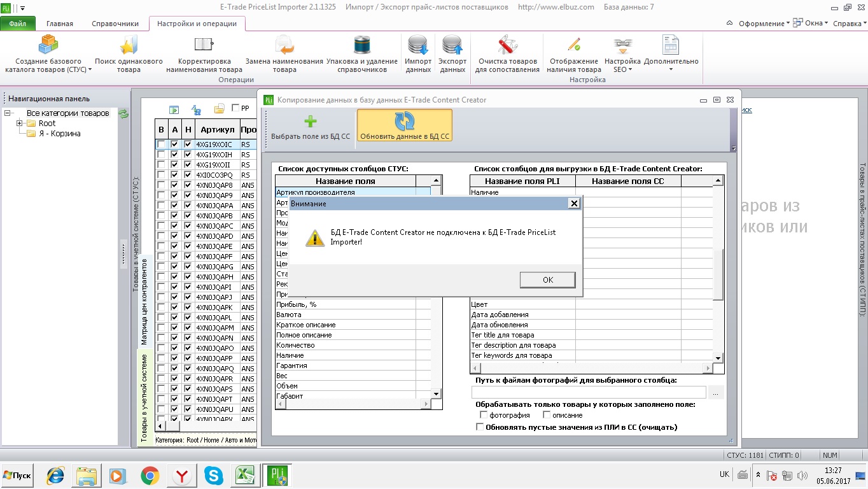This screenshot has width=868, height=489.
Task: Open Оформление dropdown menu
Action: 764,24
